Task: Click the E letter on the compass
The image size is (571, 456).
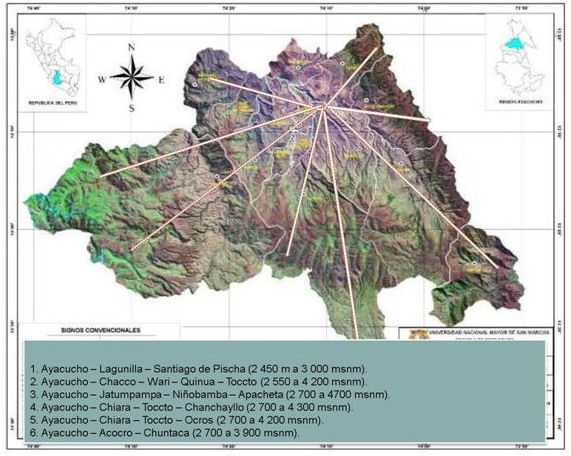Action: [x=161, y=80]
